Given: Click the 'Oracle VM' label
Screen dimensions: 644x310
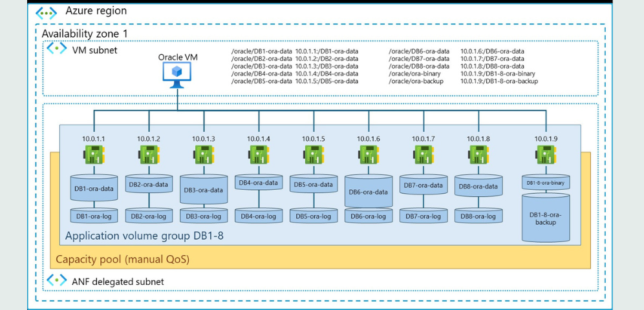Looking at the screenshot, I should coord(178,57).
